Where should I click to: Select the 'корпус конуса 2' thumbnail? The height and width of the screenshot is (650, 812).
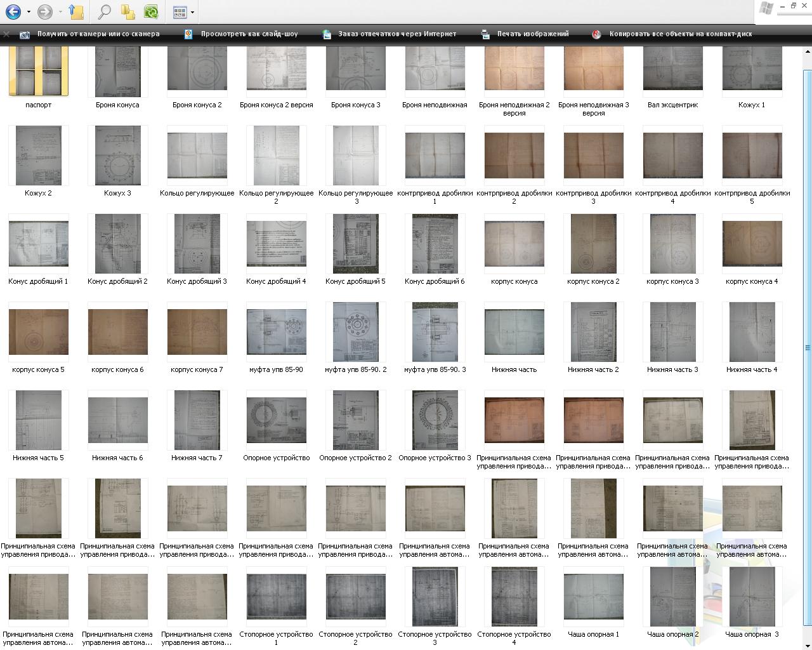[593, 243]
